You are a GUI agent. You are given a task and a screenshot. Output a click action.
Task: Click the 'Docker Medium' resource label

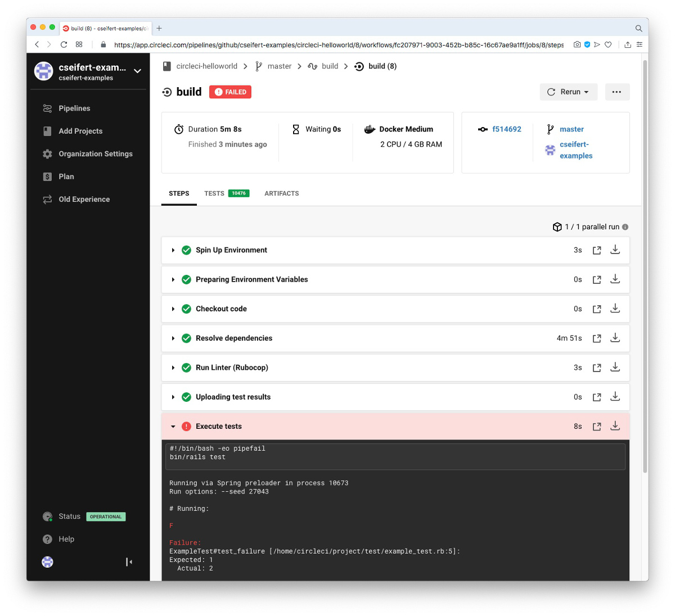(x=406, y=129)
